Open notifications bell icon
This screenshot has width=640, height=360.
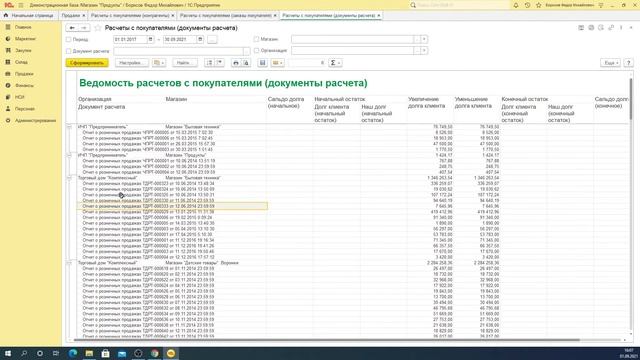(516, 5)
